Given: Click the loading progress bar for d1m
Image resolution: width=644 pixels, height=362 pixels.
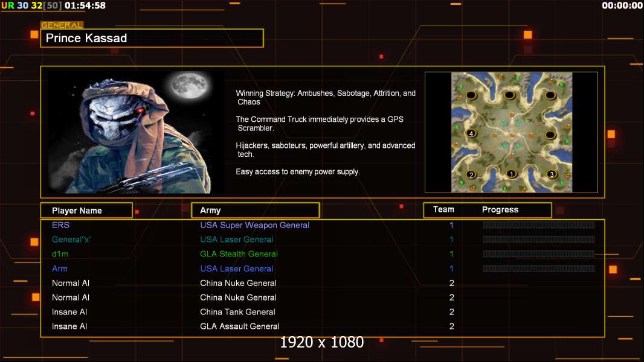Looking at the screenshot, I should pyautogui.click(x=539, y=254).
